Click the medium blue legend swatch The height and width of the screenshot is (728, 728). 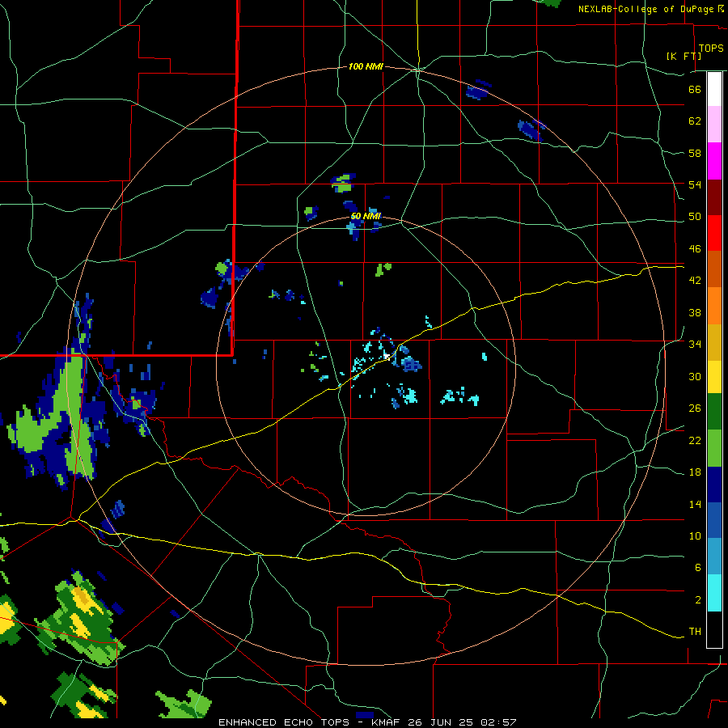(714, 520)
